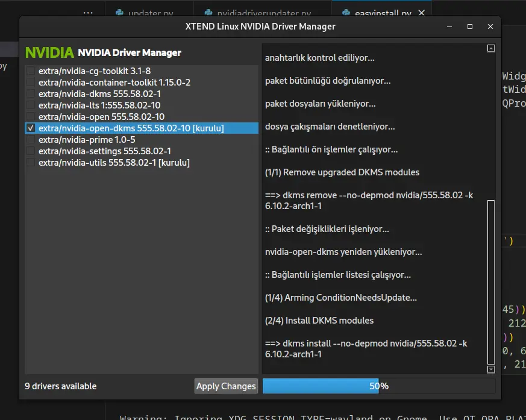Select extra/nvidia-dkms 555.58.02-1 row text
Screen dimensions: 526x420
[99, 93]
